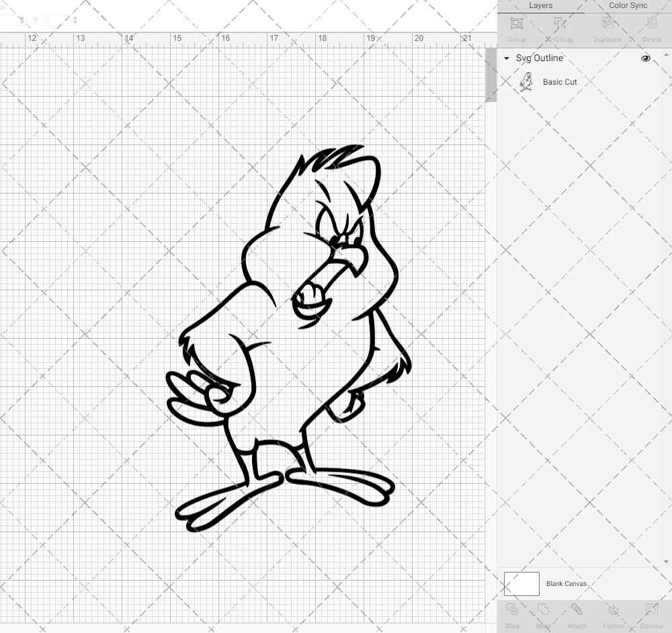672x633 pixels.
Task: Select the Basic Cut layer
Action: click(559, 81)
